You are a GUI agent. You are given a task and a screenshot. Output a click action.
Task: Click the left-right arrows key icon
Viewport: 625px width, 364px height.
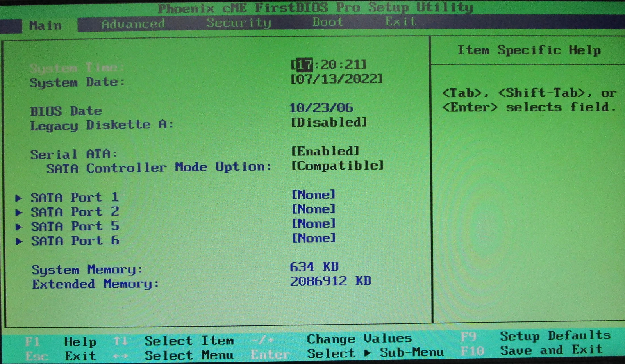[121, 356]
